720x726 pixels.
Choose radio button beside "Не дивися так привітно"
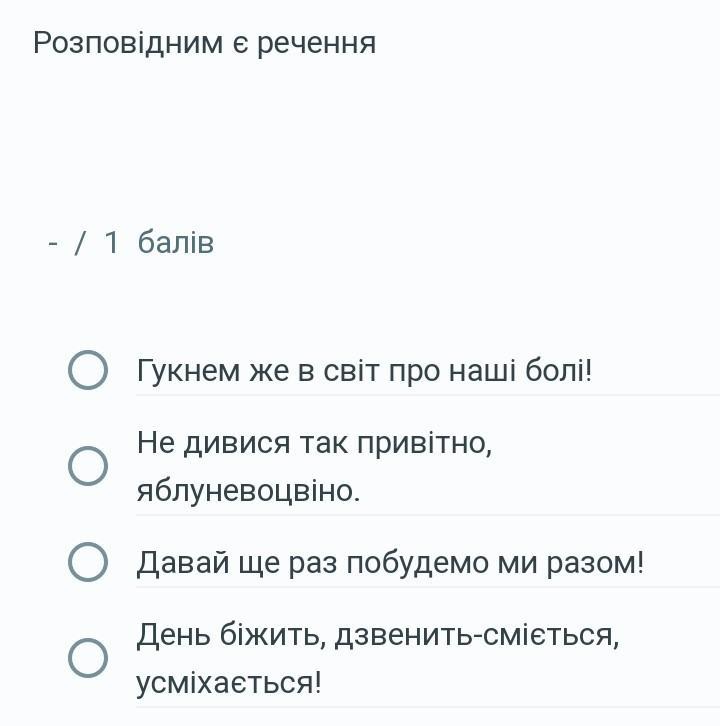coord(88,466)
